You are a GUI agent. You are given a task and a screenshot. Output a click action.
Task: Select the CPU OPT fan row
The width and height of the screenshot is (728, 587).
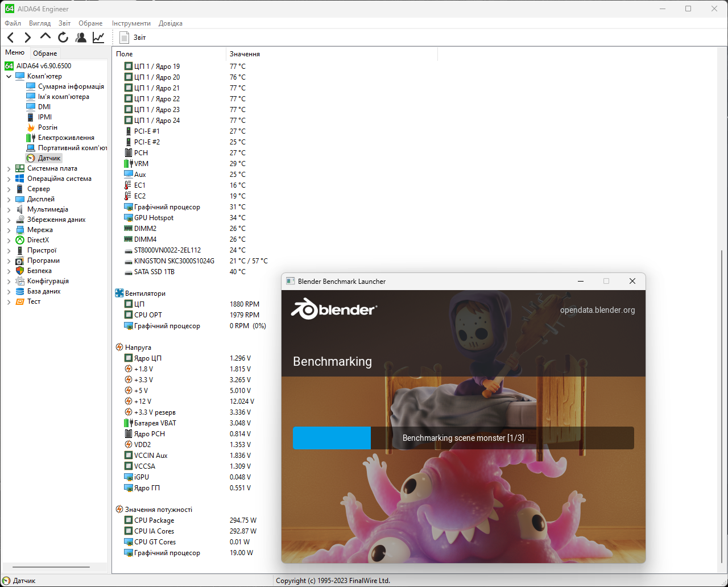(x=192, y=315)
